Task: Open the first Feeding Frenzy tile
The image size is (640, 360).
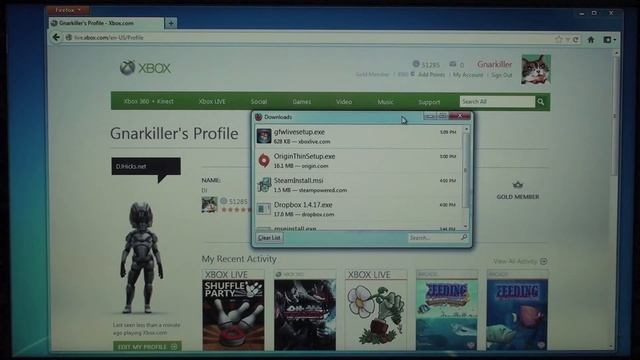Action: click(447, 310)
